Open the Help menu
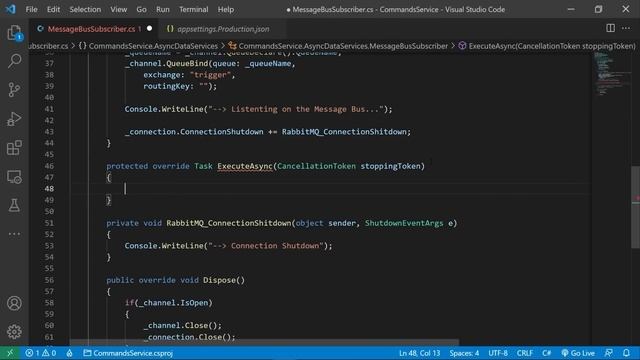Image resolution: width=640 pixels, height=360 pixels. 226,9
